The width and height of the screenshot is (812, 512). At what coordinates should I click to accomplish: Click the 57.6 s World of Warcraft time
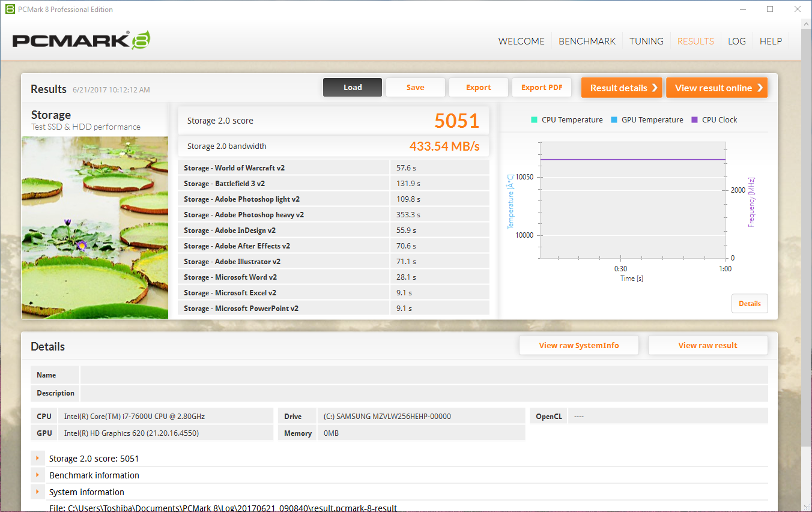coord(407,168)
